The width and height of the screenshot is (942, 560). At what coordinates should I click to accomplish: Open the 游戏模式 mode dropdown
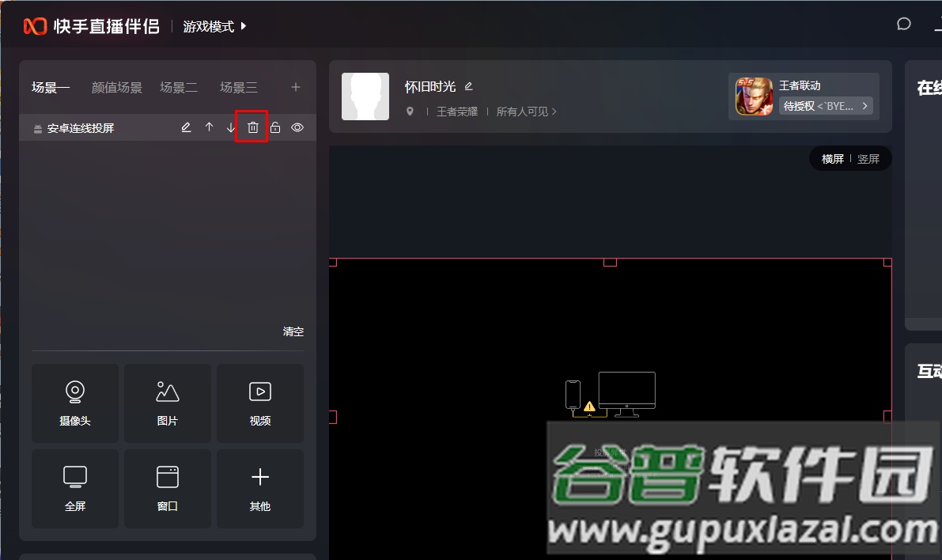pyautogui.click(x=215, y=26)
